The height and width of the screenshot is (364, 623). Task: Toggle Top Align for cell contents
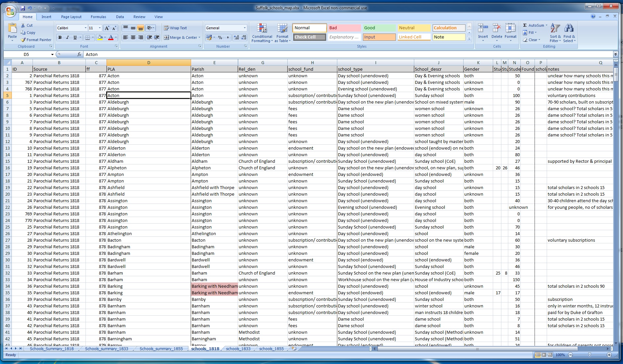[125, 28]
